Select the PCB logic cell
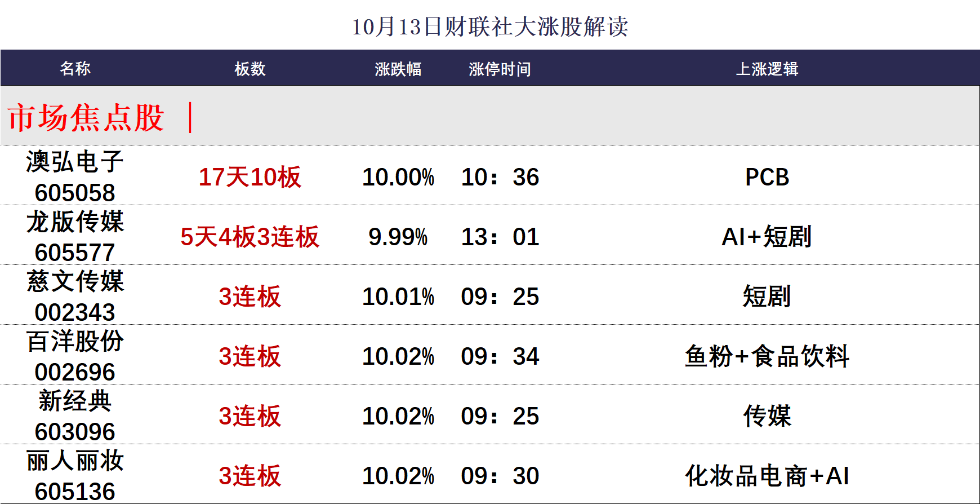The image size is (980, 504). (x=767, y=177)
